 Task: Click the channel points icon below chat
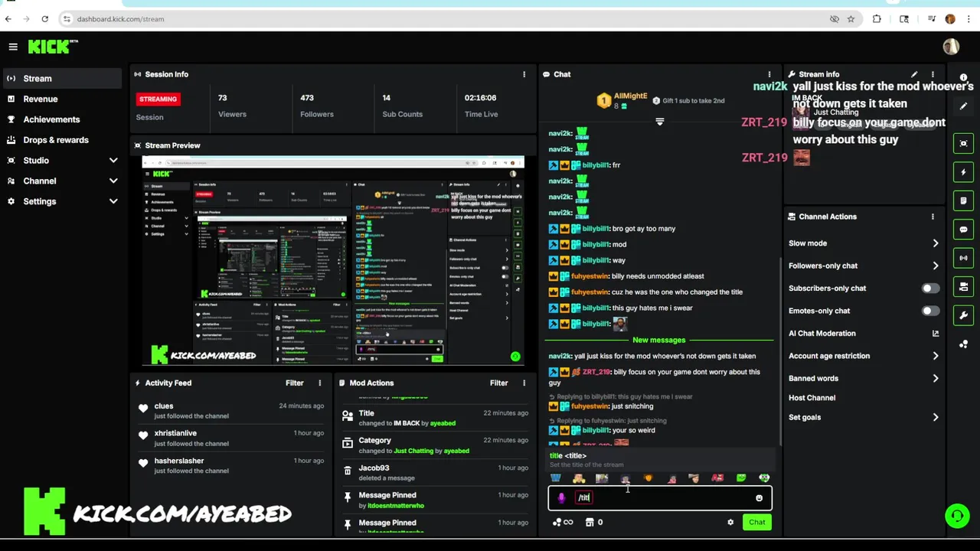coord(563,523)
